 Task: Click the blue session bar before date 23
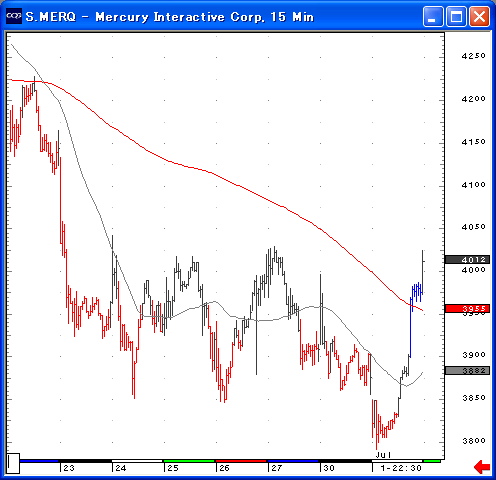[x=39, y=461]
